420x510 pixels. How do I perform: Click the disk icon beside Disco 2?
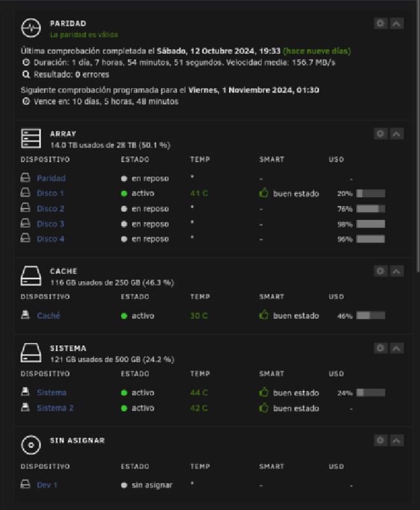tap(25, 208)
